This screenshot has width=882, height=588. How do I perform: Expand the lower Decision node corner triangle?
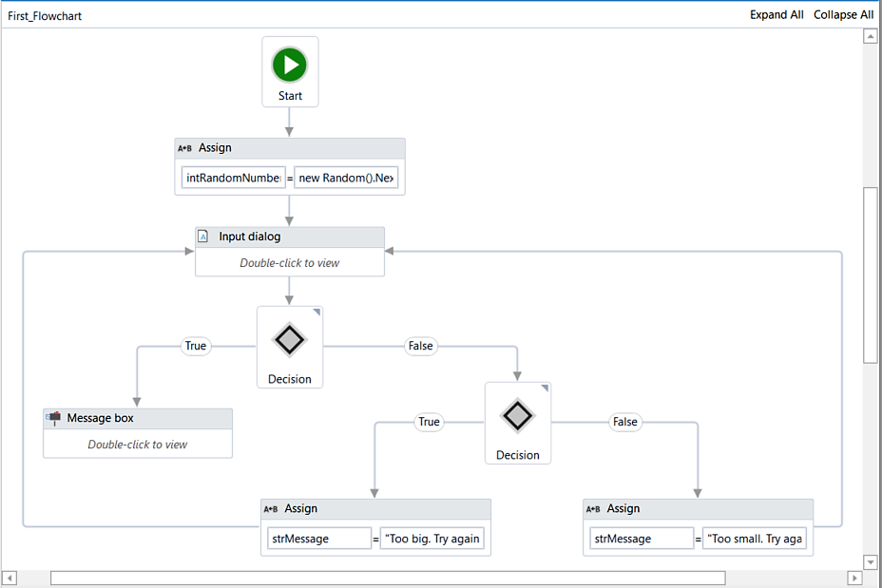coord(545,388)
